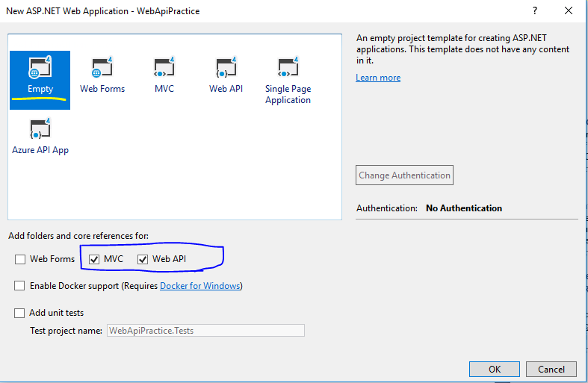Uncheck the MVC references checkbox
588x383 pixels.
[94, 259]
